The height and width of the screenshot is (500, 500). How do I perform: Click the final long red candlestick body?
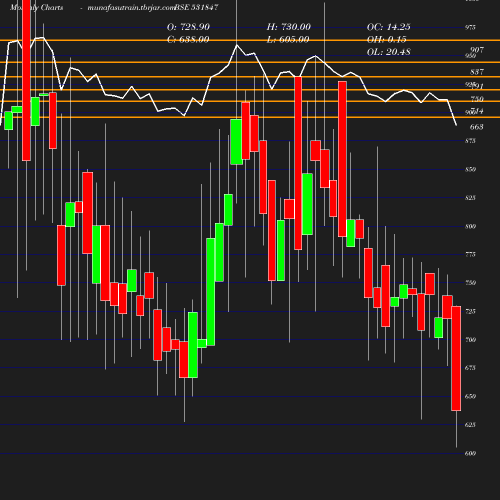click(x=456, y=358)
